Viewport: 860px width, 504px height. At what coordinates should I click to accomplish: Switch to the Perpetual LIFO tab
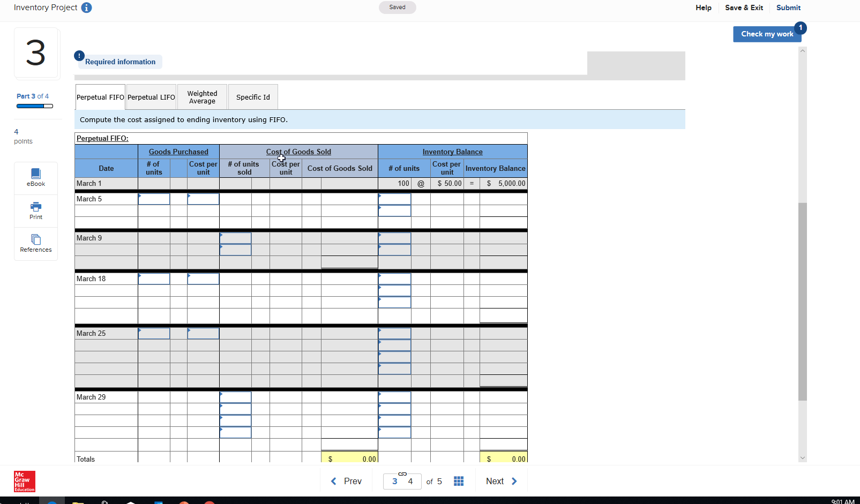(151, 97)
